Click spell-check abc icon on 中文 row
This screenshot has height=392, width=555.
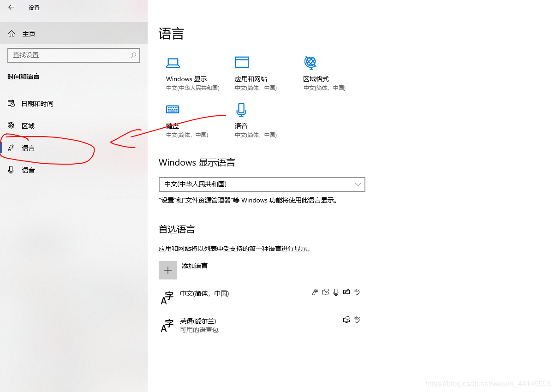[357, 292]
